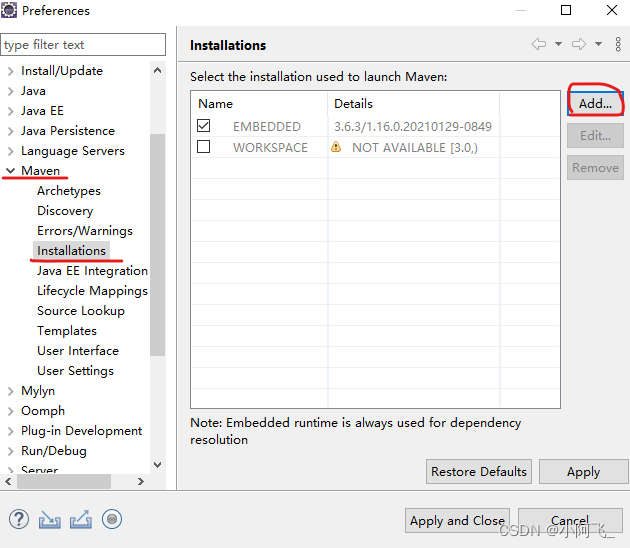
Task: Select Templates under Maven
Action: pyautogui.click(x=67, y=331)
